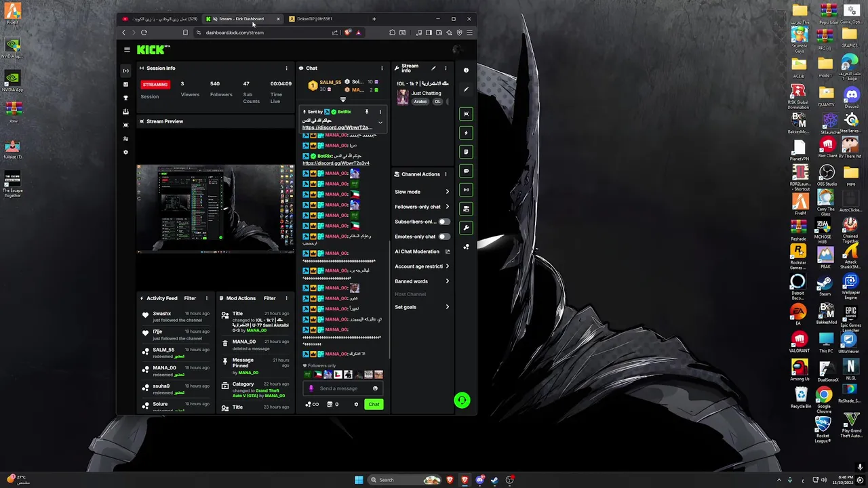Open FiveM shortcut at top-left desktop

pos(12,14)
